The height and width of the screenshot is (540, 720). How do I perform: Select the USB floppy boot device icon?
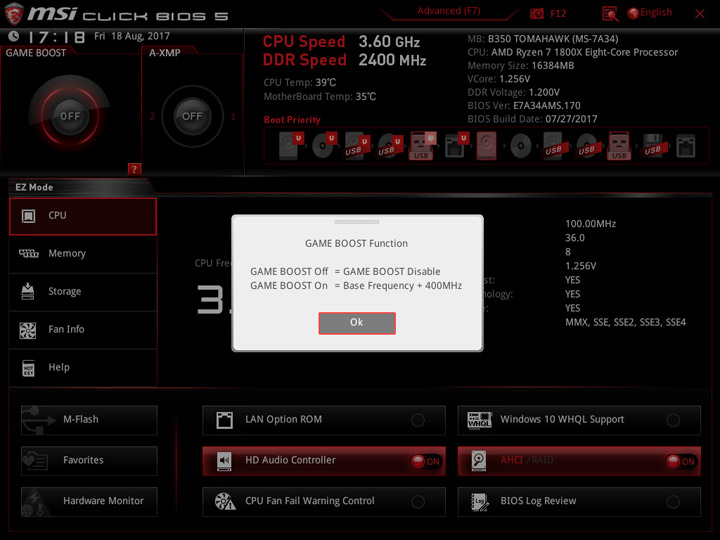653,146
